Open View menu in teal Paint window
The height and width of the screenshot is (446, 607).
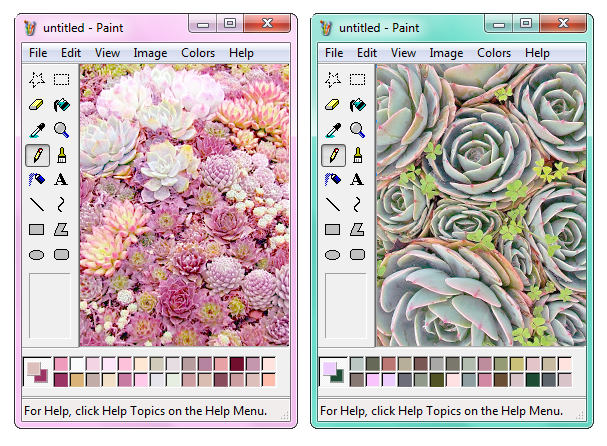403,53
